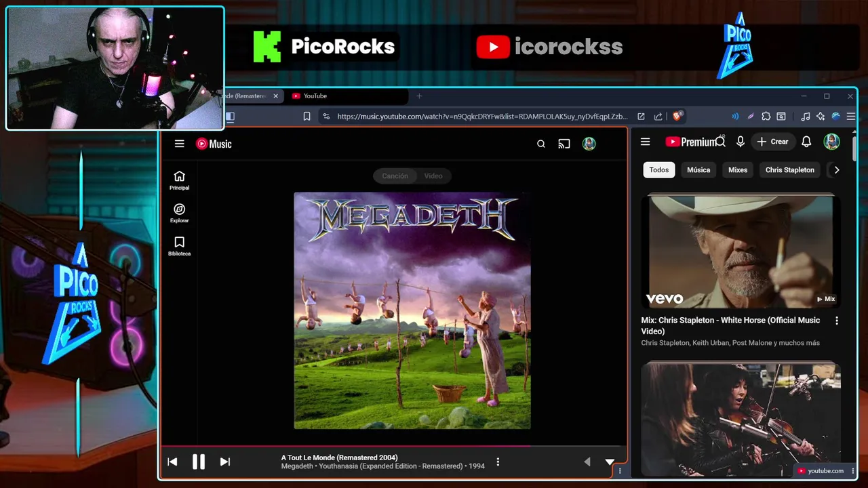Open YouTube Music account avatar

pos(589,144)
